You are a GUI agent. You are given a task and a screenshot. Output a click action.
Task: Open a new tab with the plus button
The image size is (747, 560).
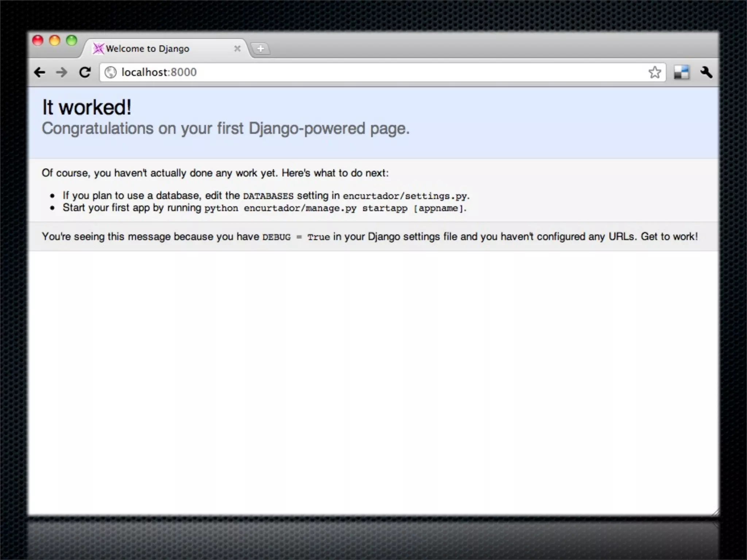click(260, 48)
